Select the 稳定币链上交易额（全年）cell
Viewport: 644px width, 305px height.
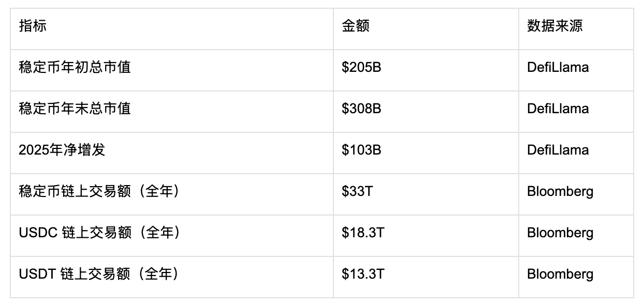click(99, 191)
